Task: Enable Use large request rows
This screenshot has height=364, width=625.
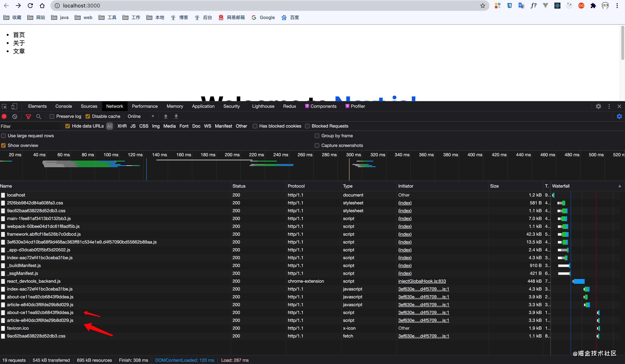Action: 4,136
